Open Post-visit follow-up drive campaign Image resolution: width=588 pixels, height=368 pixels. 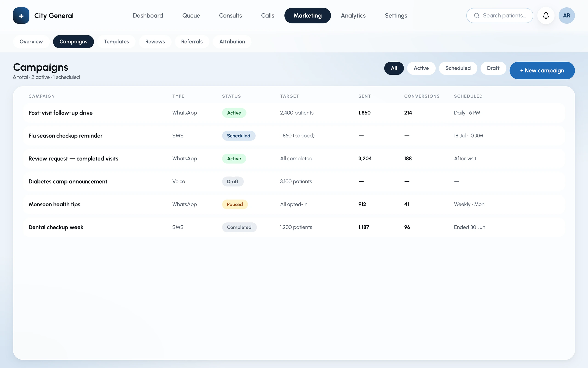tap(294, 113)
